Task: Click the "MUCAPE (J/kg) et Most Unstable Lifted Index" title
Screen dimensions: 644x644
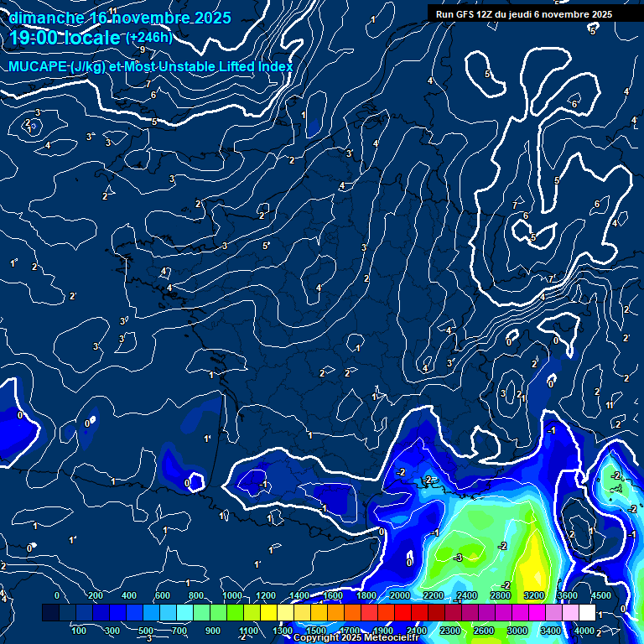Action: click(x=151, y=66)
